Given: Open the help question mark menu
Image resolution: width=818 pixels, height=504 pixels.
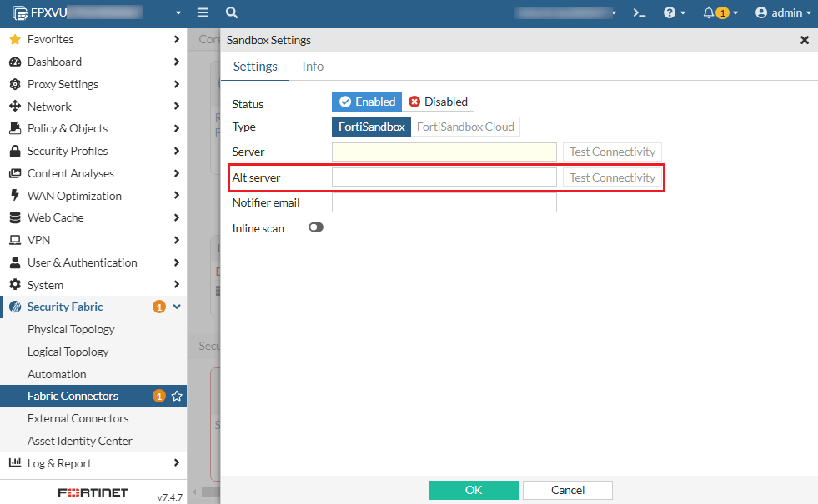Looking at the screenshot, I should tap(674, 12).
